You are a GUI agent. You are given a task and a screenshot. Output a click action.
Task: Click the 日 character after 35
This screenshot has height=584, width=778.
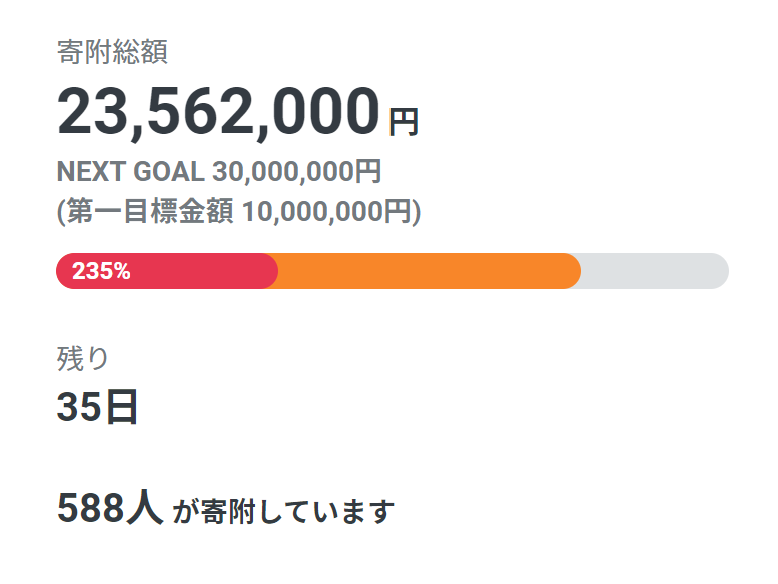point(121,407)
